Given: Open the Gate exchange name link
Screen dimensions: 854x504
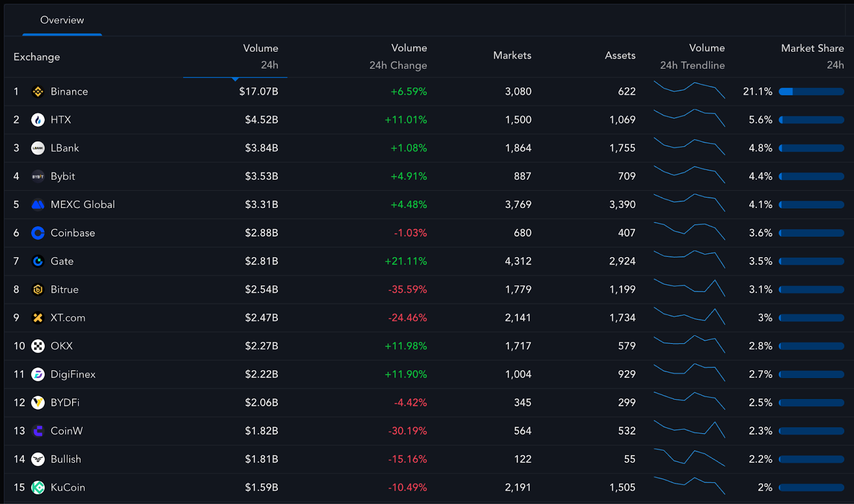Looking at the screenshot, I should [61, 261].
